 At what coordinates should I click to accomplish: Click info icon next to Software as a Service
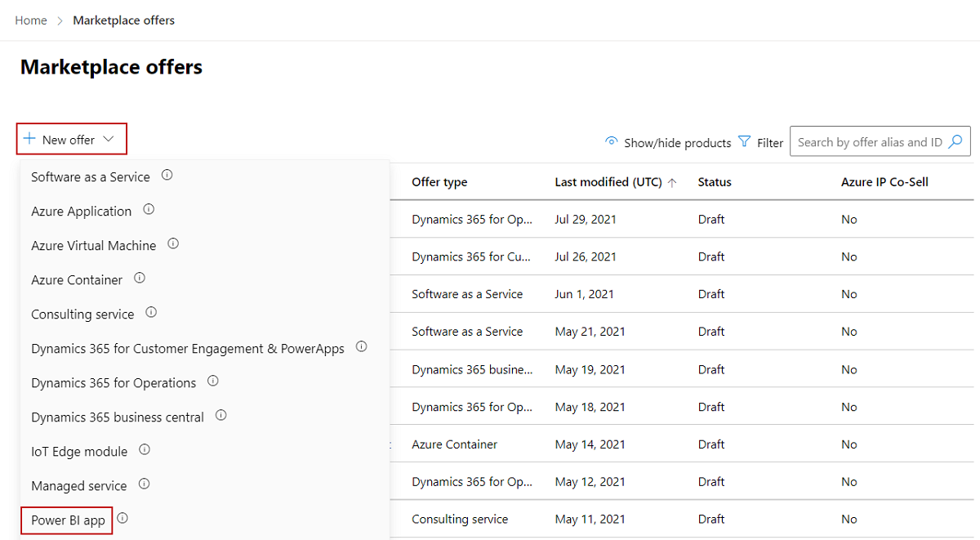coord(167,175)
